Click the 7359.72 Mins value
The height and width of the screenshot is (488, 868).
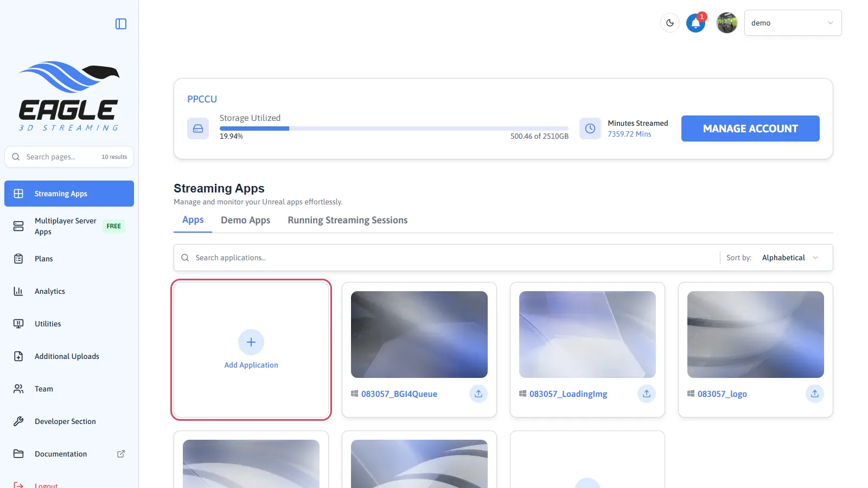[x=629, y=134]
